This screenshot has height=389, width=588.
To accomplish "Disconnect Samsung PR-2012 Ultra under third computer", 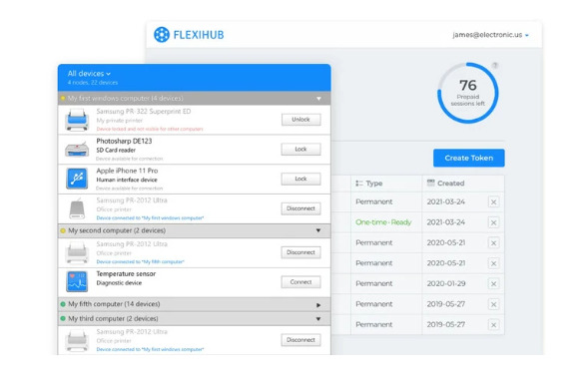I will 301,340.
